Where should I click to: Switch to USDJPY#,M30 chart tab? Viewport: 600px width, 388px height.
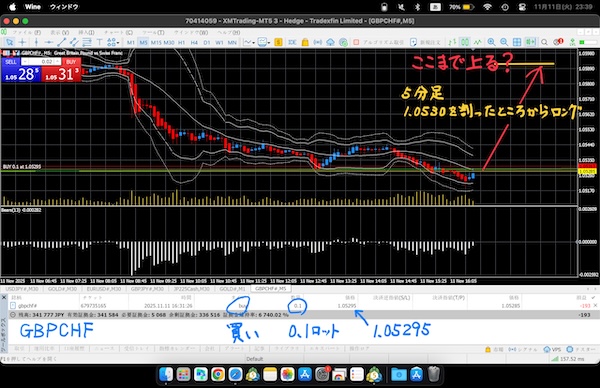point(22,289)
